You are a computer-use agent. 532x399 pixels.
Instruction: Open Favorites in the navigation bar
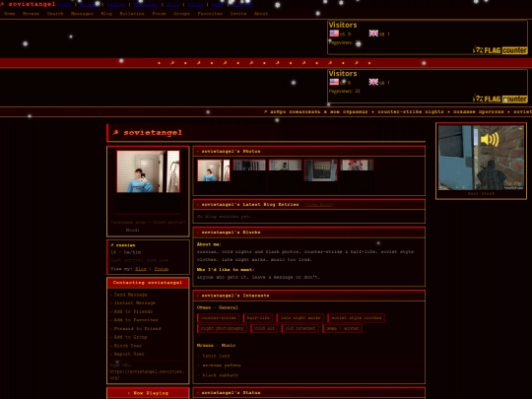click(210, 14)
